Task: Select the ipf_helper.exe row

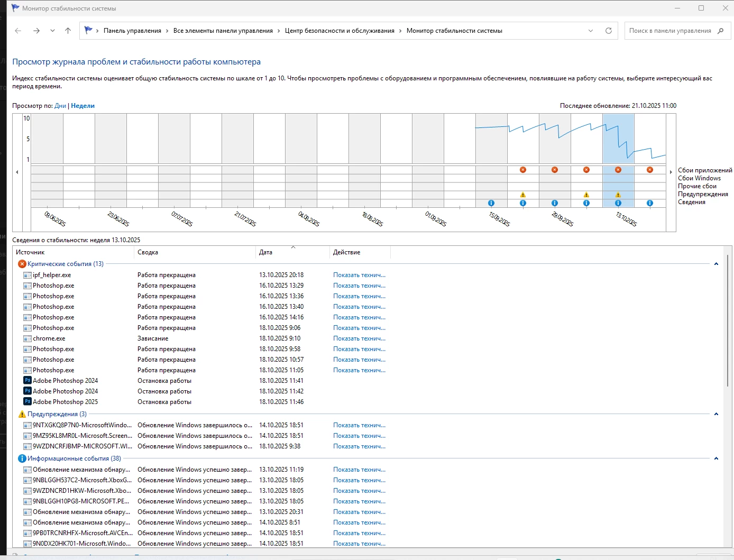Action: [204, 275]
